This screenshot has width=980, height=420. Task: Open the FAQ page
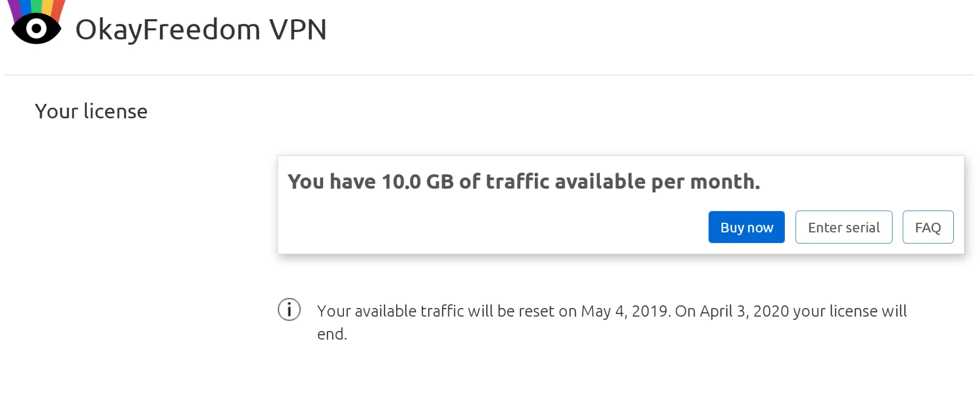point(928,228)
